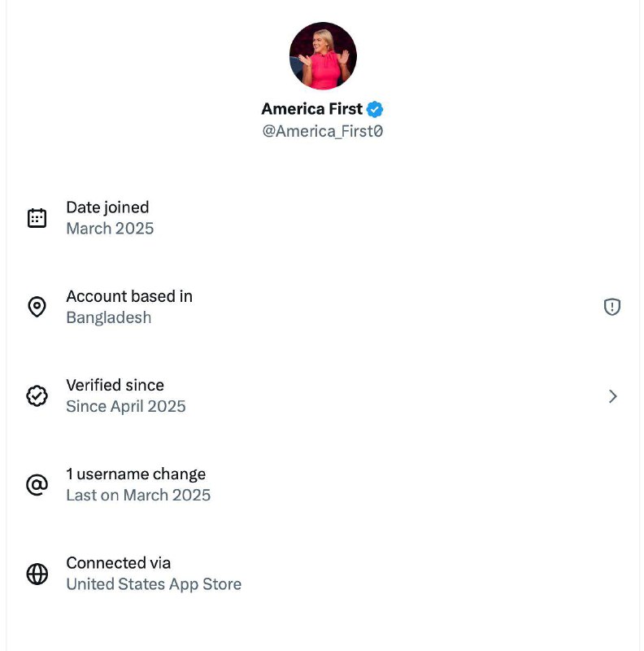Click the profile avatar photo
Image resolution: width=644 pixels, height=651 pixels.
[323, 56]
